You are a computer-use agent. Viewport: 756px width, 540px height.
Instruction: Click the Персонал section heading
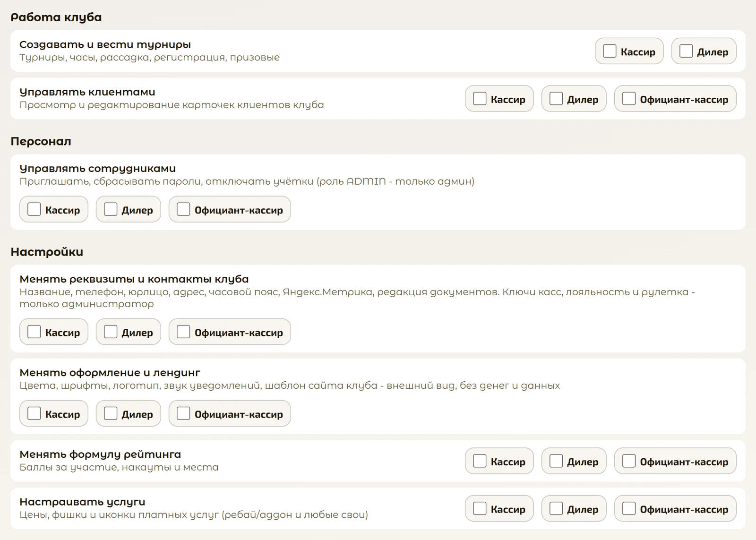pyautogui.click(x=41, y=141)
